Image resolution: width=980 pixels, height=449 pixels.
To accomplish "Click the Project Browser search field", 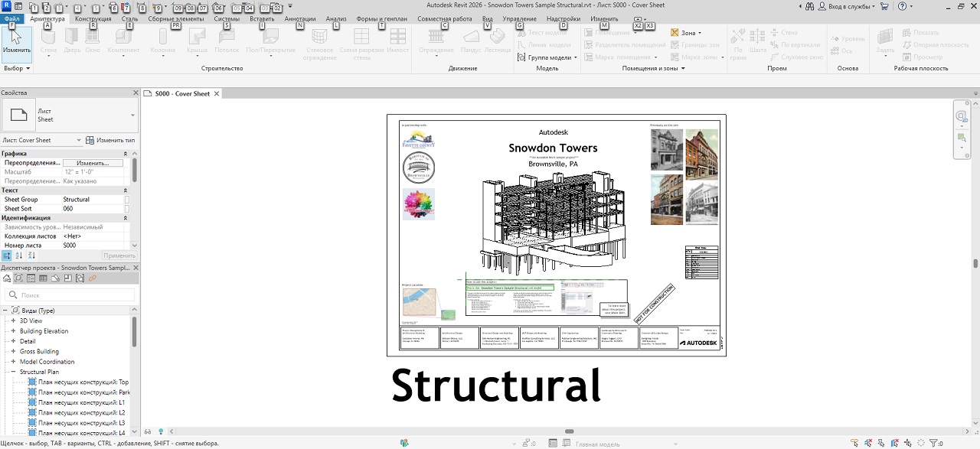I will 69,294.
